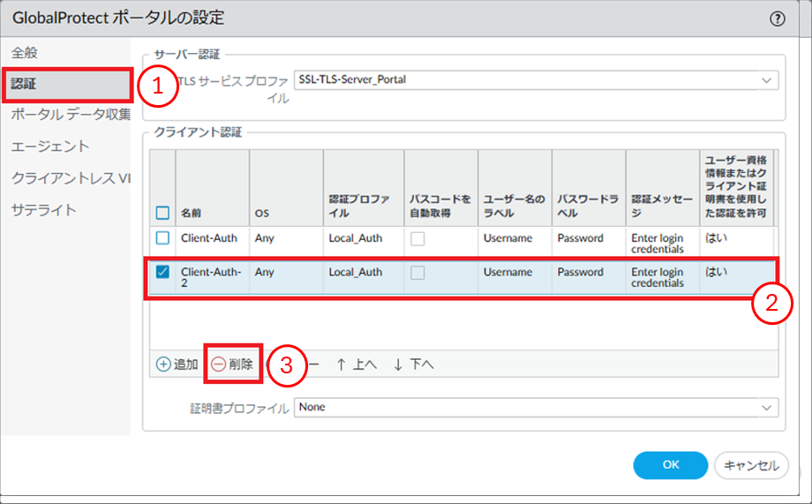Open the 全般 tab
Viewport: 812px width, 504px height.
coord(25,53)
